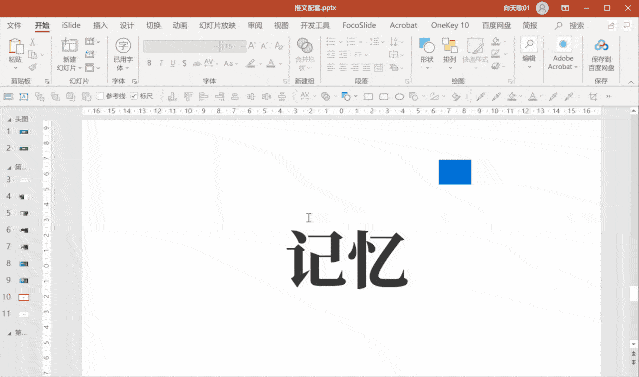Click the rounded rectangle shape in quick toolbar
Screen dimensions: 639x377
coord(383,97)
